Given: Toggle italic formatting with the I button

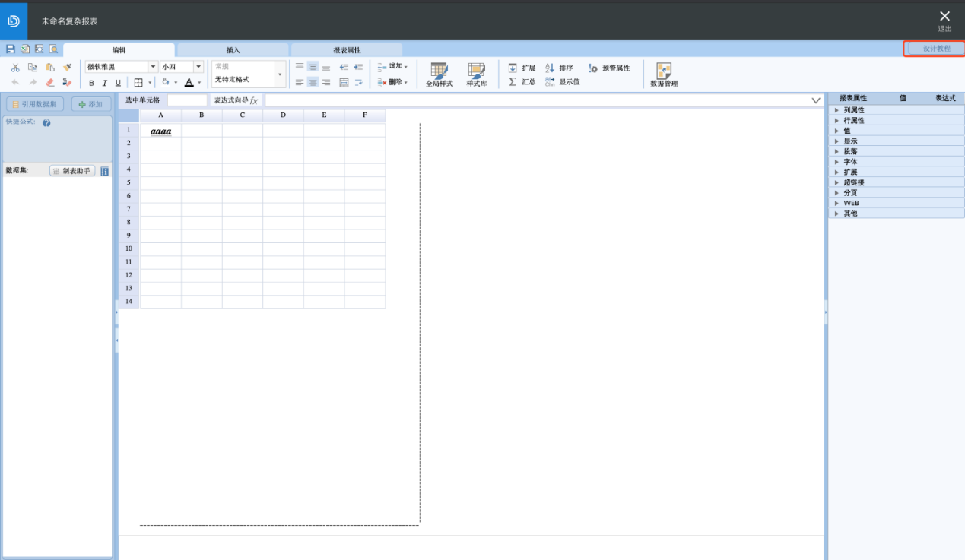Looking at the screenshot, I should [x=105, y=83].
